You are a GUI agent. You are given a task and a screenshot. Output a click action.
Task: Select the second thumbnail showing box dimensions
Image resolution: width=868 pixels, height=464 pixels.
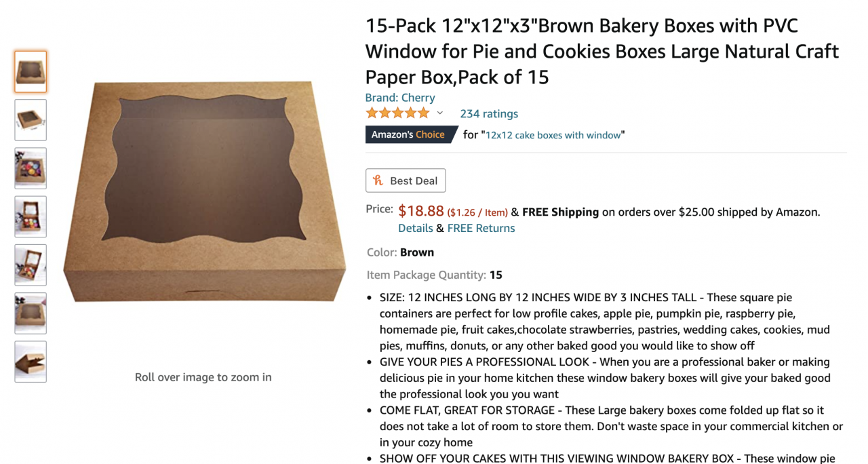(x=31, y=120)
